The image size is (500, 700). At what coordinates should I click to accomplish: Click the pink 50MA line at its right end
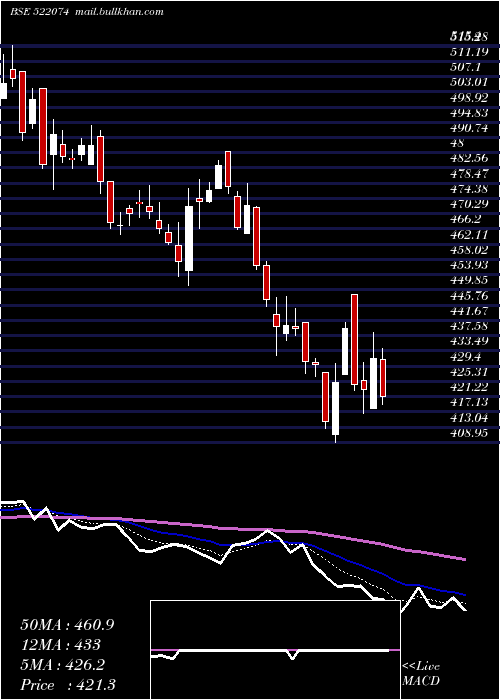coord(464,559)
